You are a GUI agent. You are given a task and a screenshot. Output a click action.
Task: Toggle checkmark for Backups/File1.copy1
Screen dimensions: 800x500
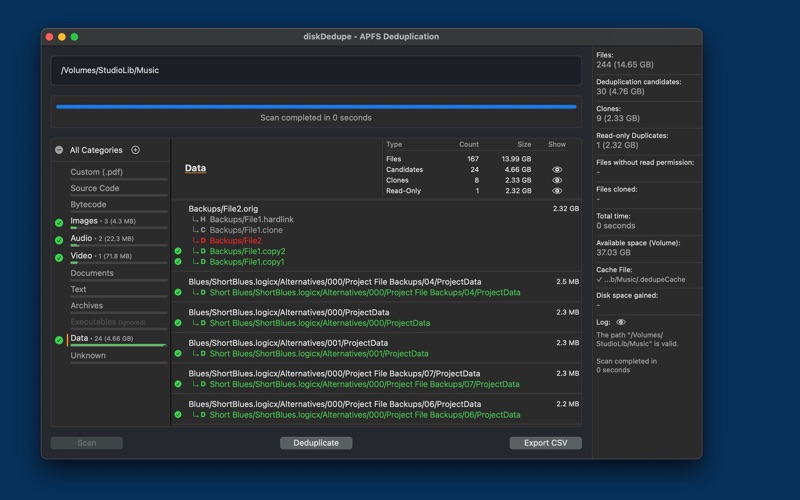click(x=178, y=262)
